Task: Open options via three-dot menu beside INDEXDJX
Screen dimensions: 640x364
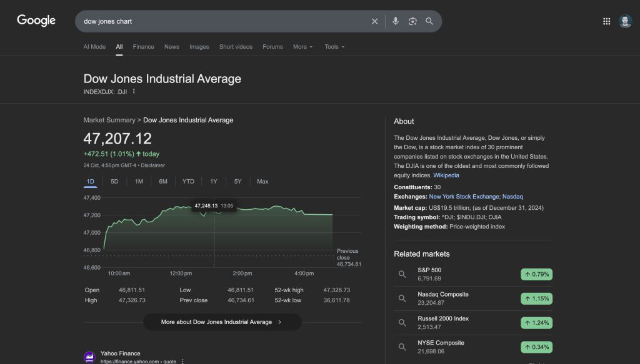Action: coord(135,91)
